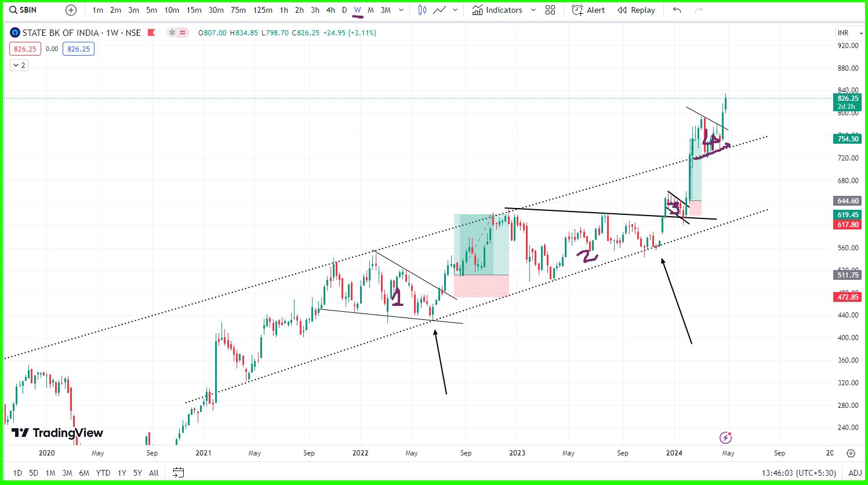Open the go-to-date calendar icon

[179, 473]
